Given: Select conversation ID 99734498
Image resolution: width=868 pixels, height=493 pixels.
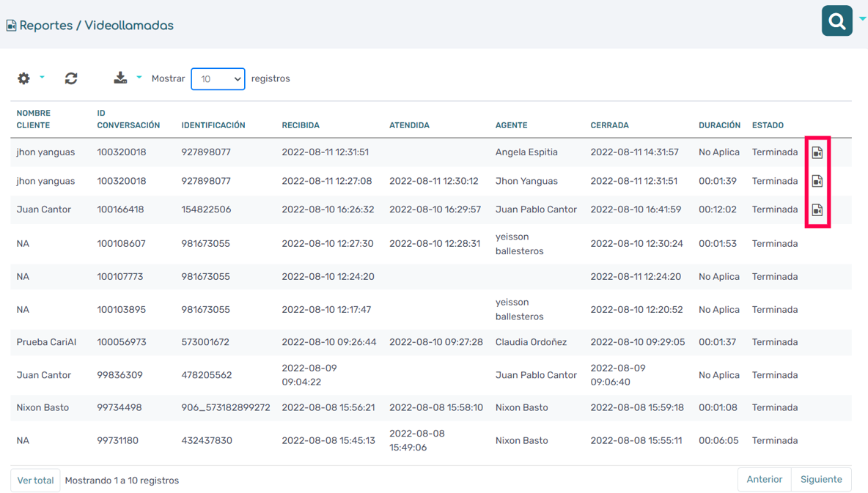Looking at the screenshot, I should coord(119,408).
